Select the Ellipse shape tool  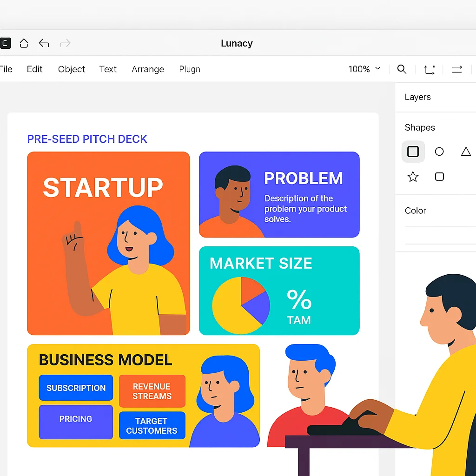439,152
